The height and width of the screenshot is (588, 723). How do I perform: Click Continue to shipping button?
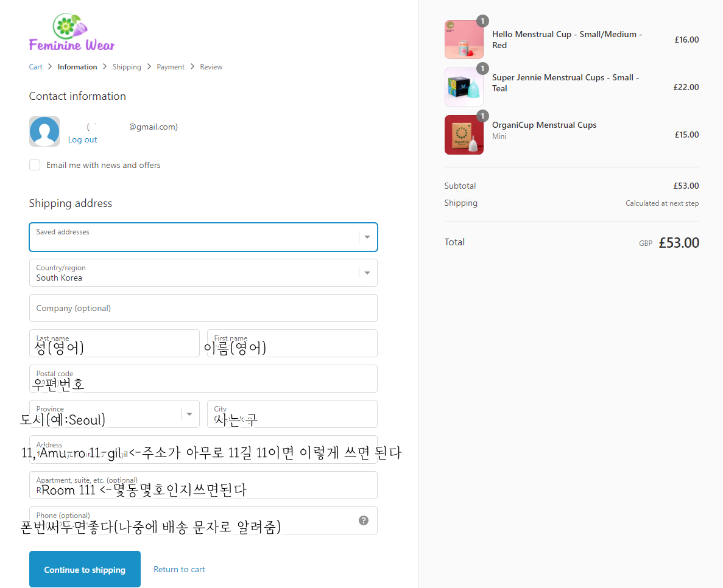click(x=85, y=569)
